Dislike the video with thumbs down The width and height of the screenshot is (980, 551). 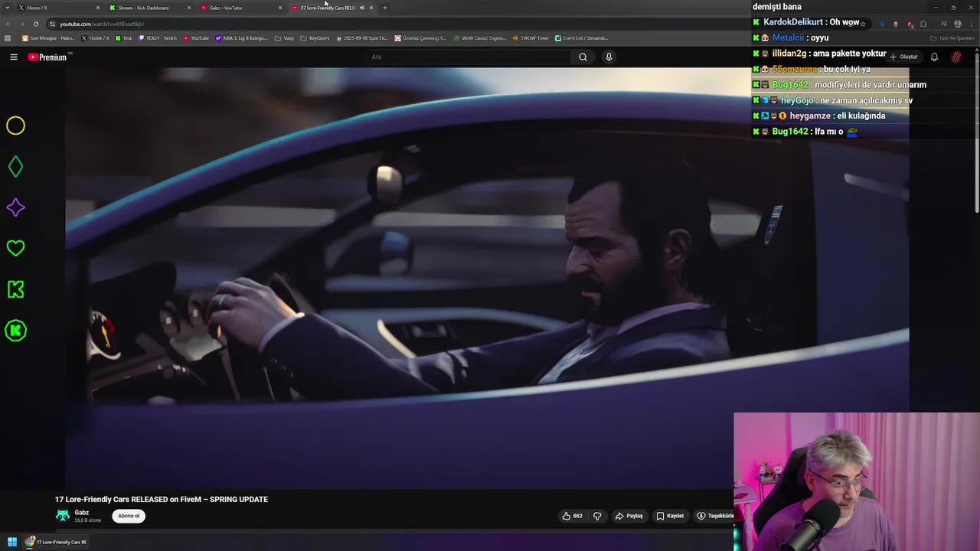597,516
